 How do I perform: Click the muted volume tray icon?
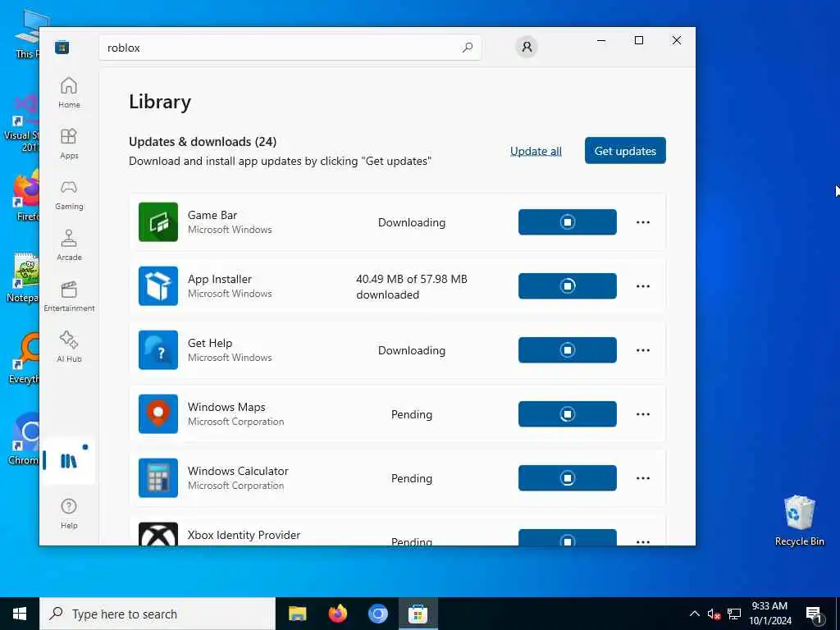(x=714, y=614)
